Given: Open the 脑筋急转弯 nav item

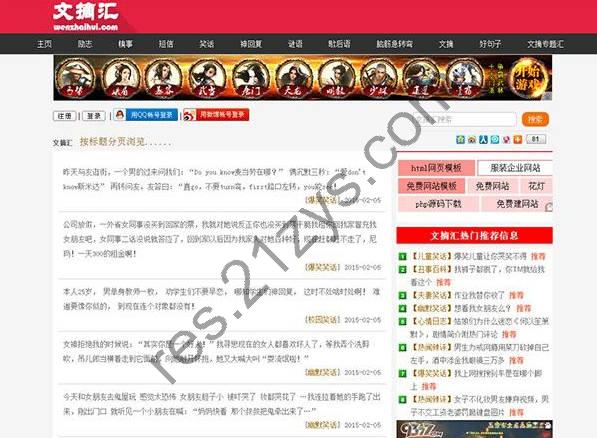Looking at the screenshot, I should [394, 44].
